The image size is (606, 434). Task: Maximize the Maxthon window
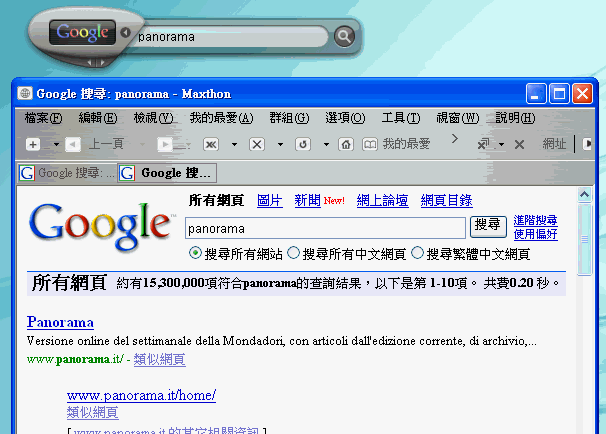pos(559,94)
